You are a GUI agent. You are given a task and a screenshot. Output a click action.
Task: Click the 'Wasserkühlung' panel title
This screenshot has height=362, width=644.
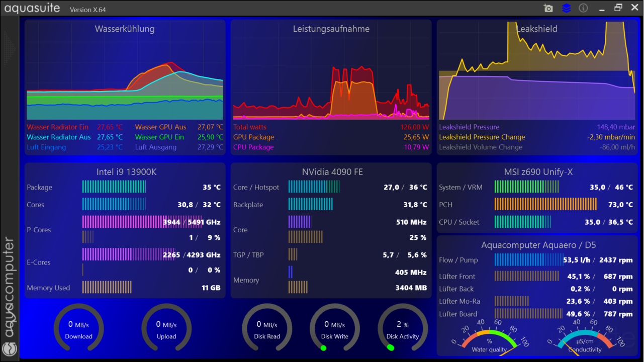pyautogui.click(x=125, y=29)
